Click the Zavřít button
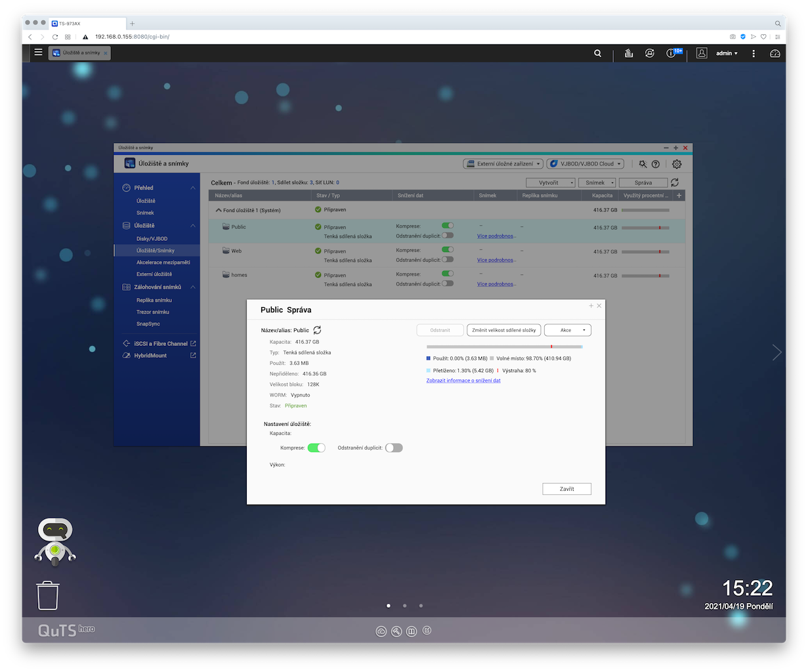808x672 pixels. point(566,489)
